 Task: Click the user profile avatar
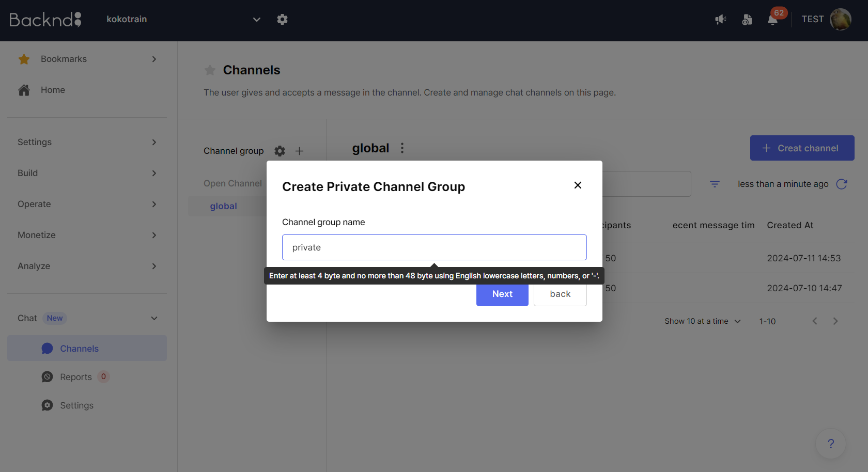pyautogui.click(x=840, y=20)
